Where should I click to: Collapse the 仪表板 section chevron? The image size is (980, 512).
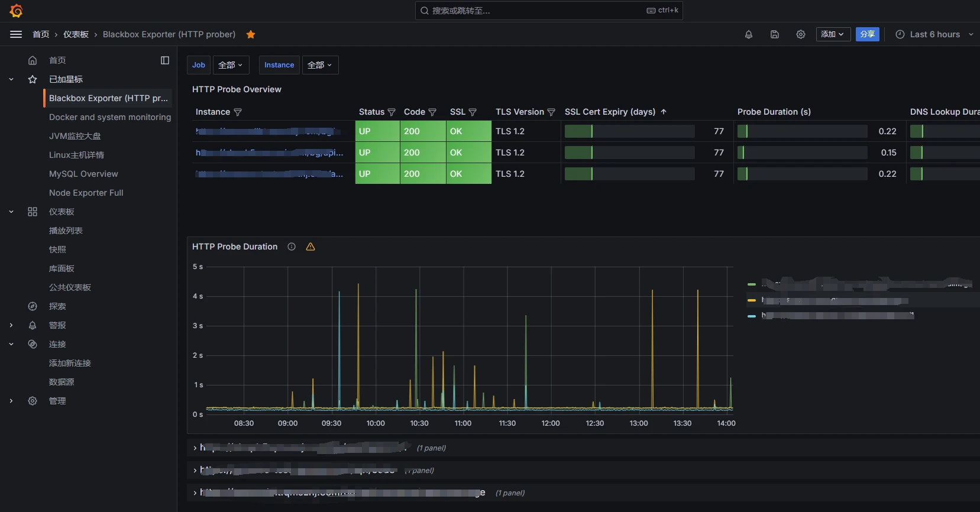pos(11,212)
